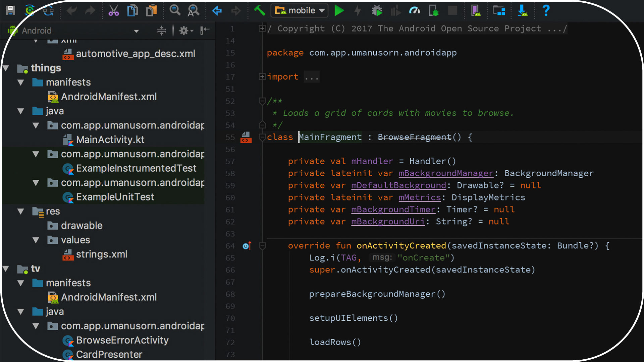Cut text using the scissors icon
Screen dimensions: 644x362
pyautogui.click(x=114, y=10)
